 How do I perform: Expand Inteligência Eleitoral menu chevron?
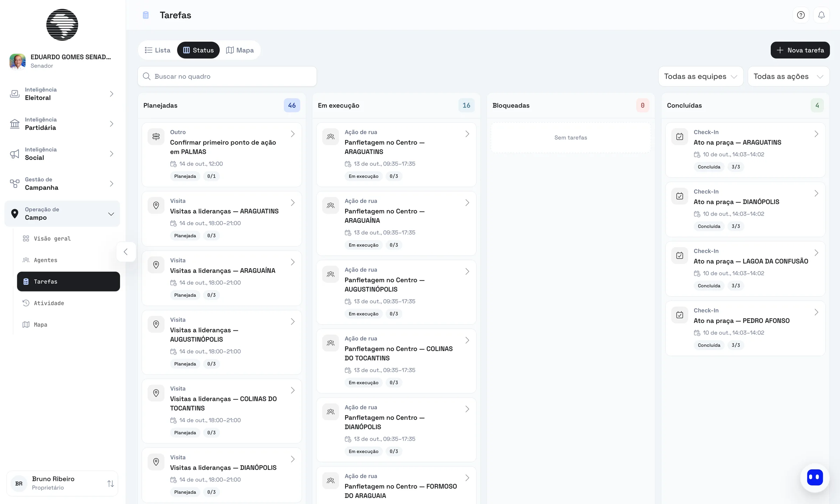[111, 94]
